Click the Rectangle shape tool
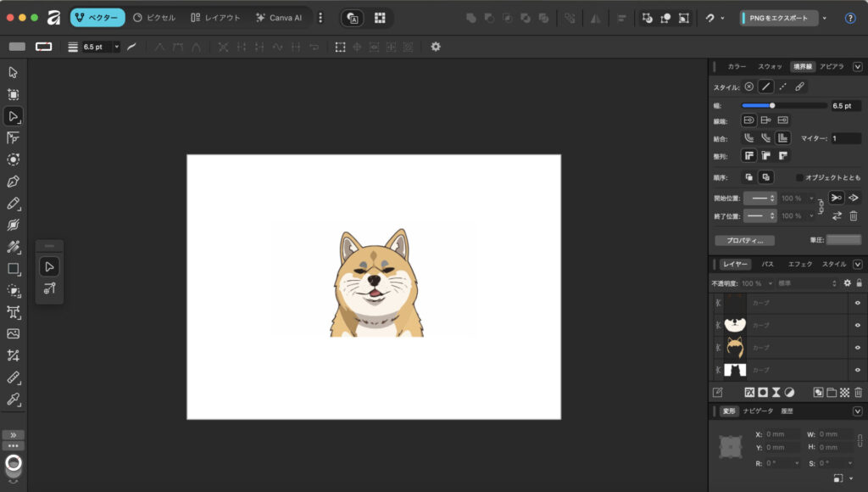Screen dimensions: 868x492 coord(14,269)
